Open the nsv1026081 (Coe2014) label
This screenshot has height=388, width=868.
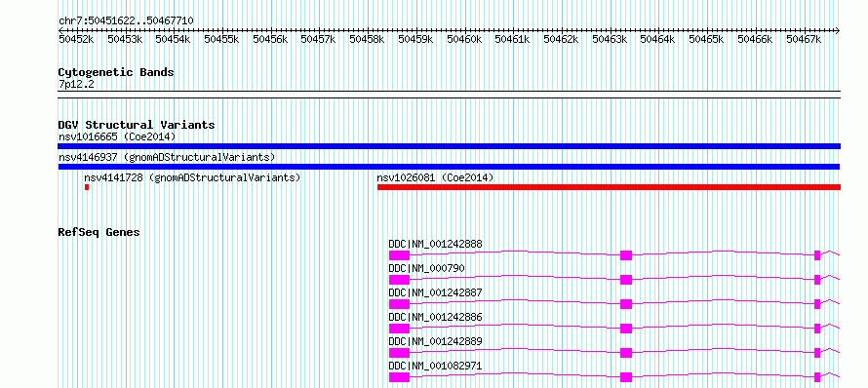click(x=435, y=177)
